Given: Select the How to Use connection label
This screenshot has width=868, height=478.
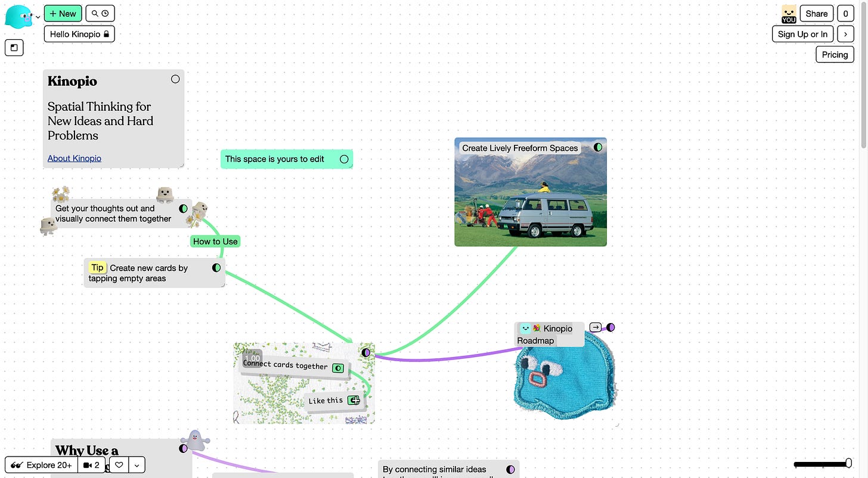Looking at the screenshot, I should pyautogui.click(x=215, y=241).
